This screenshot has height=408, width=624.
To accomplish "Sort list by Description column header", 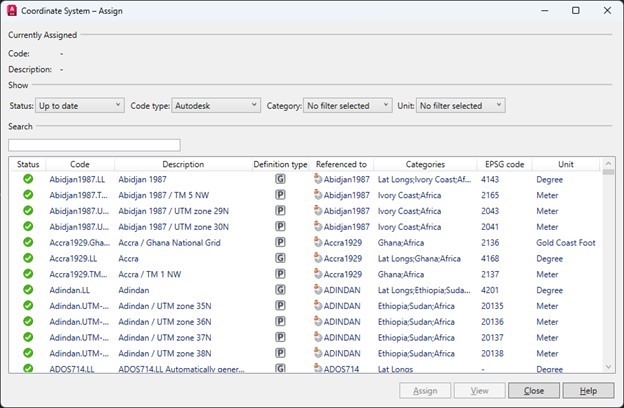I will click(183, 164).
